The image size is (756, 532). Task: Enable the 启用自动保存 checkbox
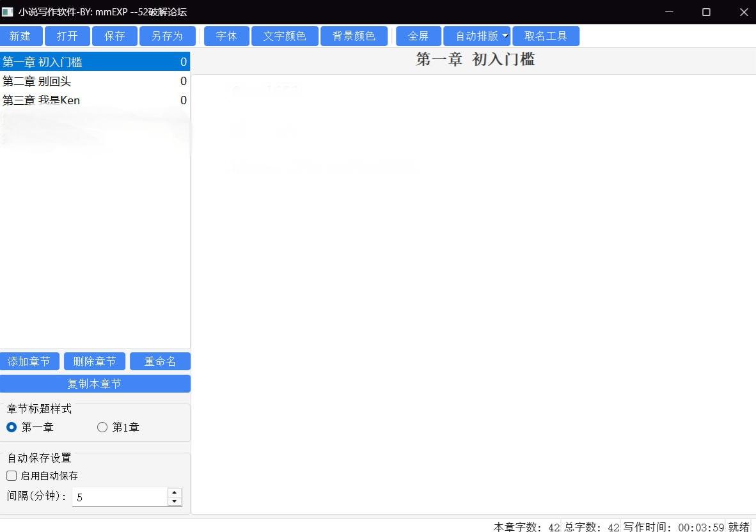coord(12,476)
